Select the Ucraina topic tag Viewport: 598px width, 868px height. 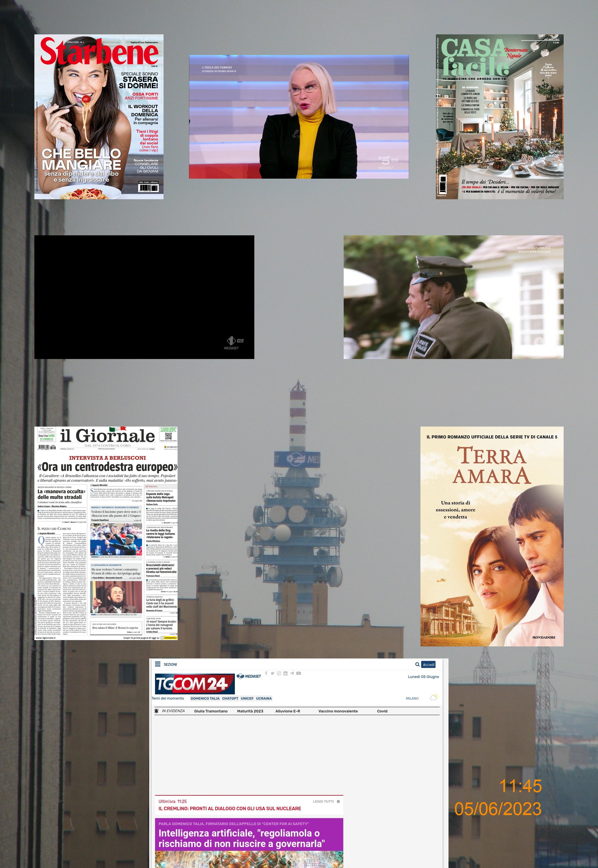264,698
